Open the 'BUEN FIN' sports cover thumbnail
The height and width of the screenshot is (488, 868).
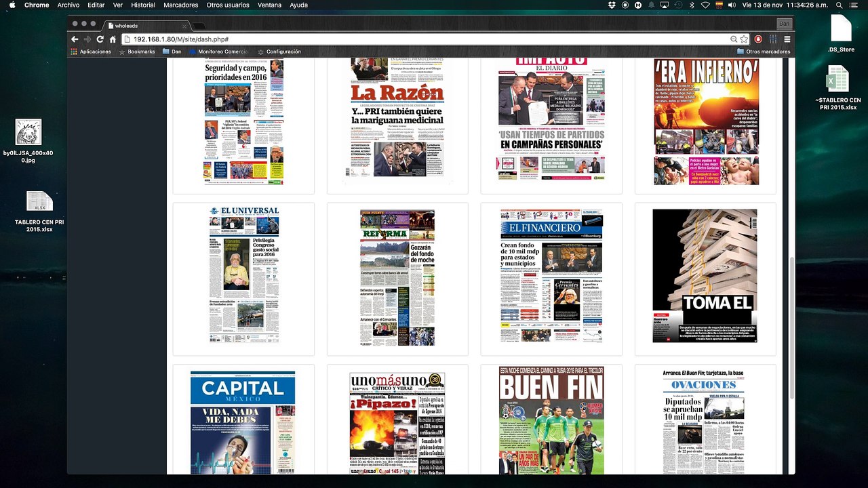point(551,421)
